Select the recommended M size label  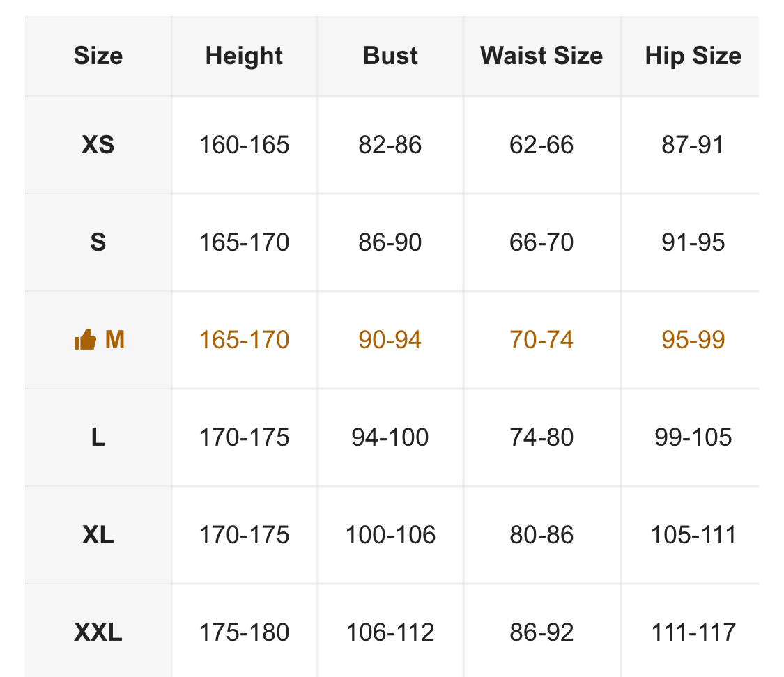[114, 340]
